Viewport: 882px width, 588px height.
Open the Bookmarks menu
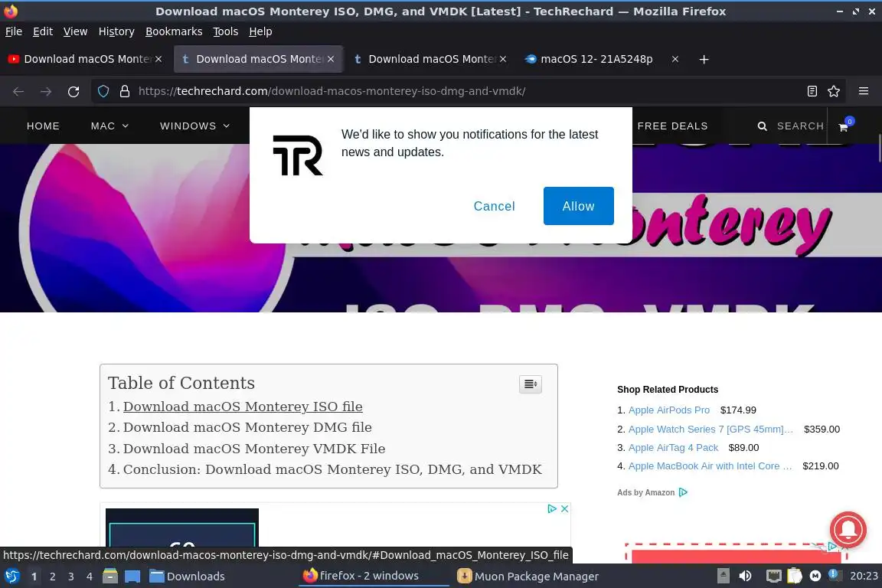[x=174, y=31]
